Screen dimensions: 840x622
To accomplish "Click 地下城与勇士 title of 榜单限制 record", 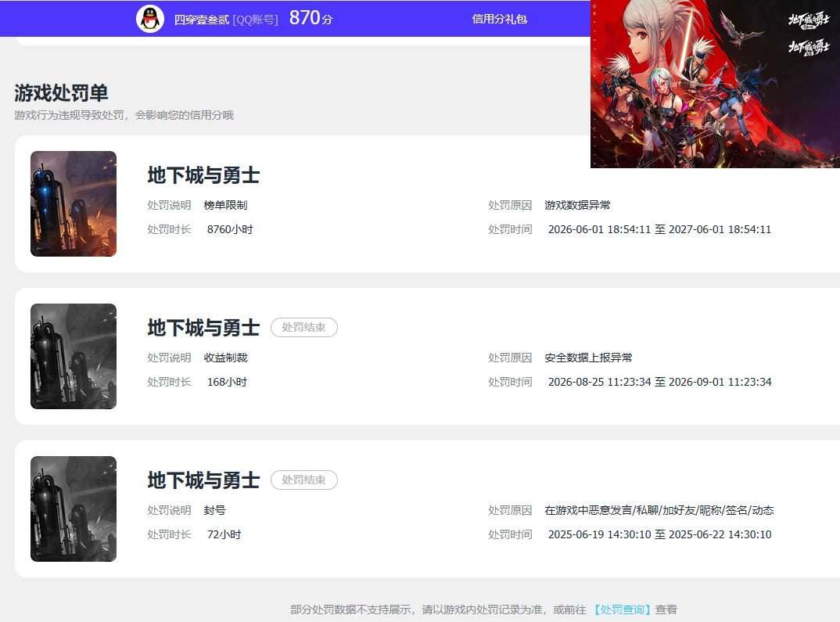I will click(203, 175).
